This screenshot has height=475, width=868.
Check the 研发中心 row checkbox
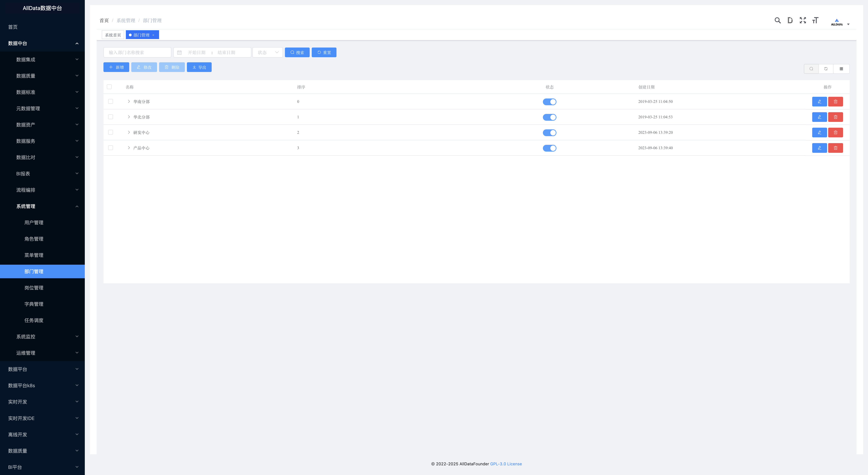click(111, 133)
